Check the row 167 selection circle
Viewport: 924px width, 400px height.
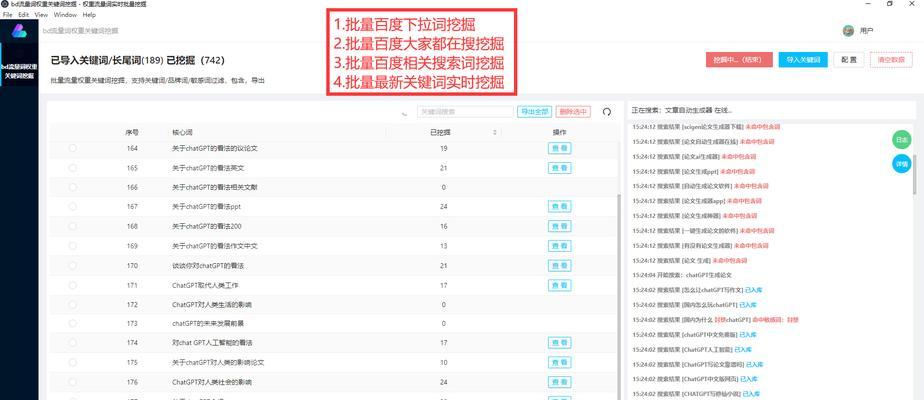click(x=72, y=207)
